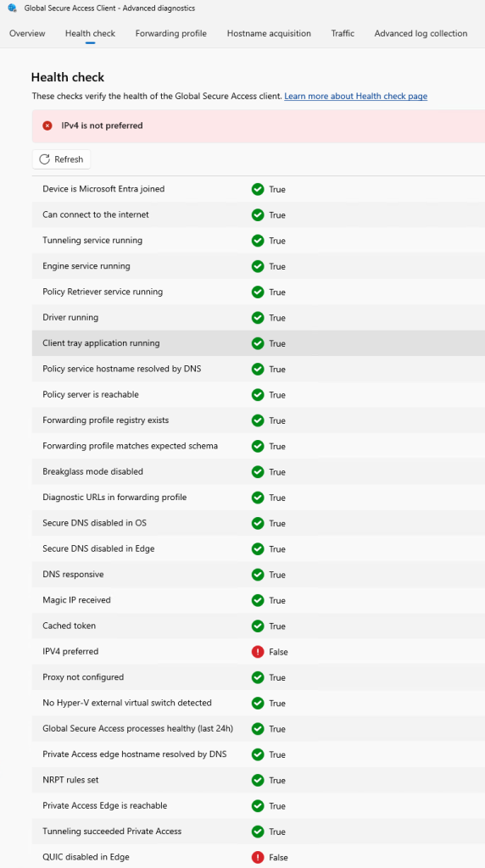The height and width of the screenshot is (868, 485).
Task: Refresh the health check results
Action: point(61,159)
